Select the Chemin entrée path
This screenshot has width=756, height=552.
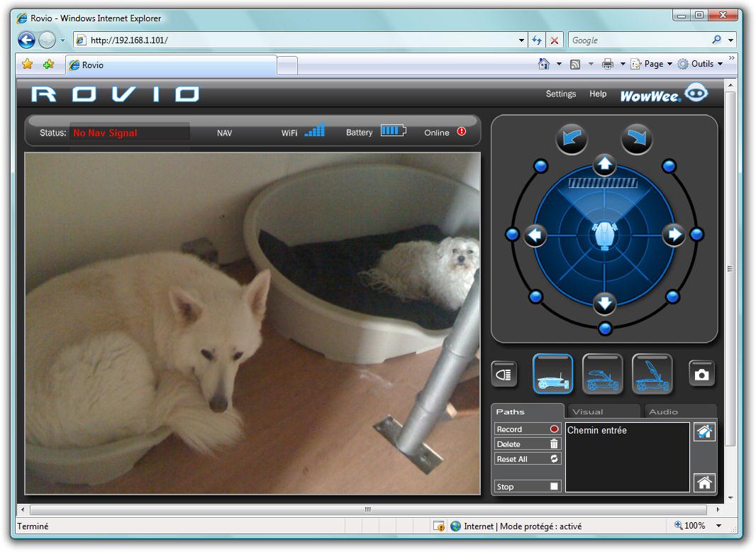[597, 431]
